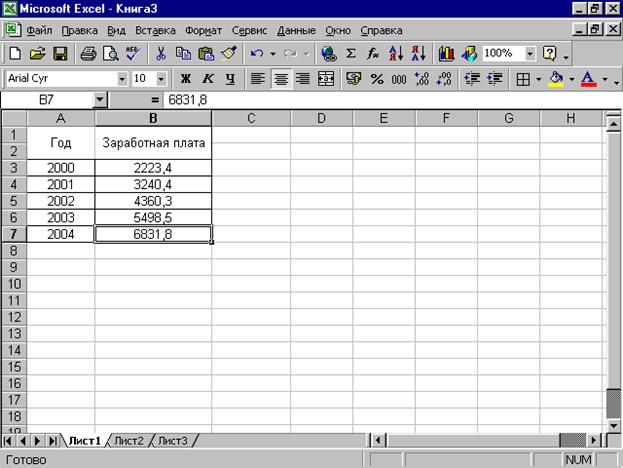The width and height of the screenshot is (623, 468).
Task: Merge and center cells icon
Action: point(326,79)
